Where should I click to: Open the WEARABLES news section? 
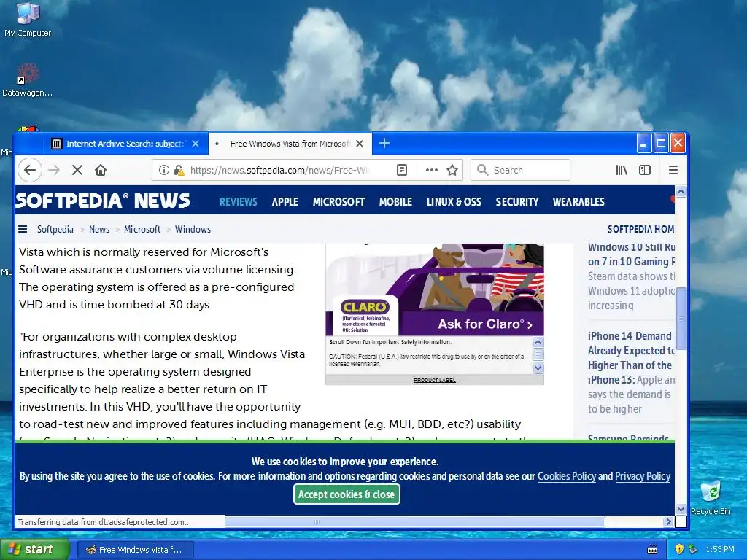point(578,202)
